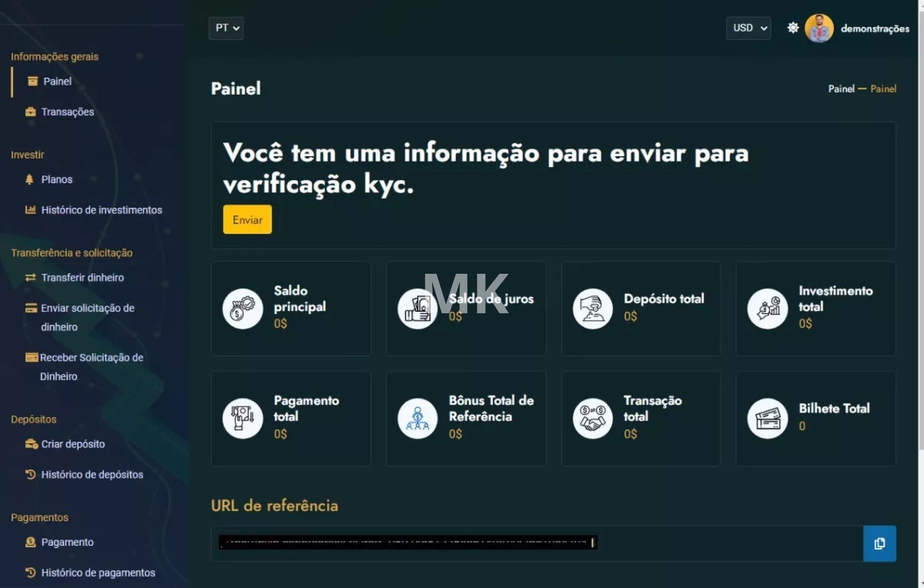Open the demonstrações user profile menu
This screenshot has height=588, width=924.
(x=874, y=28)
